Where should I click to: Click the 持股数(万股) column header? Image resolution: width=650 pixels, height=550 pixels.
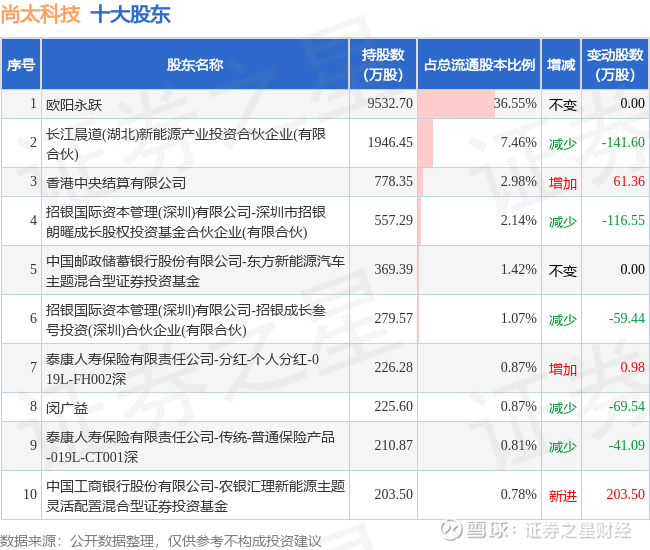click(x=383, y=65)
